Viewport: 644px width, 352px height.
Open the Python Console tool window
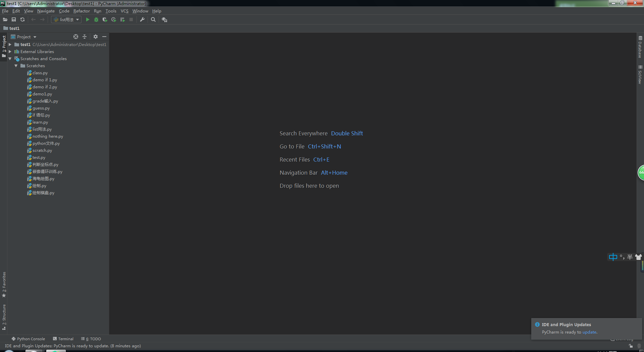pyautogui.click(x=28, y=339)
